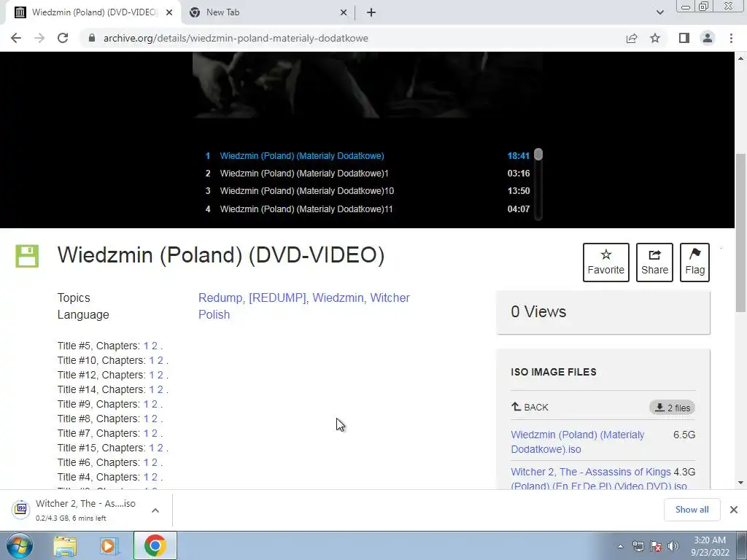Click the green floppy disk software icon
747x560 pixels.
tap(27, 256)
